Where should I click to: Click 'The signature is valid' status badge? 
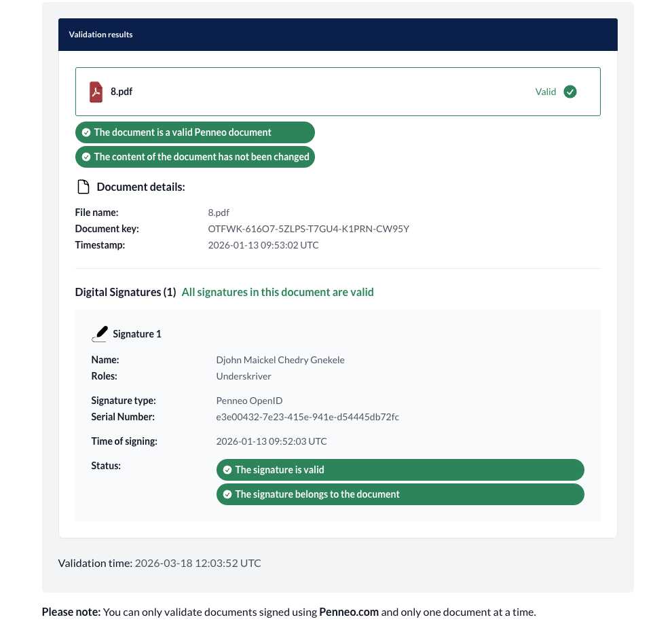[x=400, y=470]
